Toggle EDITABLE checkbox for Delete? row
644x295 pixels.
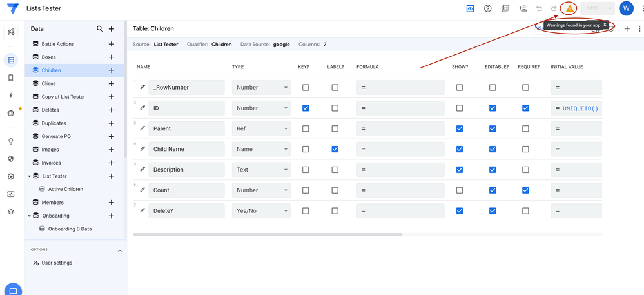coord(493,210)
